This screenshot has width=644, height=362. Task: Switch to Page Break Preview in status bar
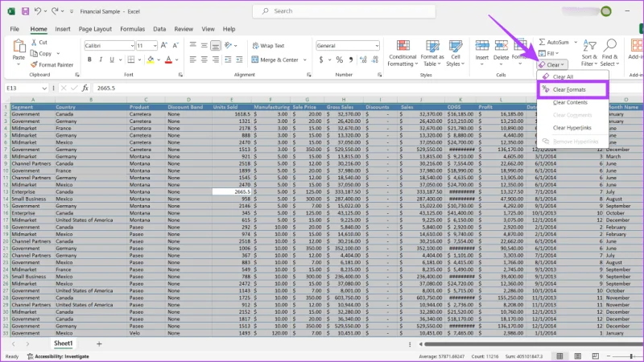[595, 356]
